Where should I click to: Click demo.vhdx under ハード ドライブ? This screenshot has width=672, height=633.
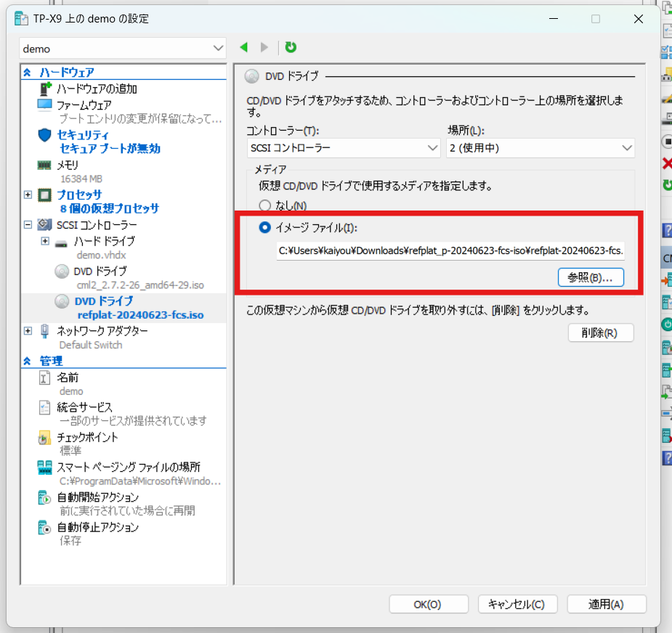[102, 256]
